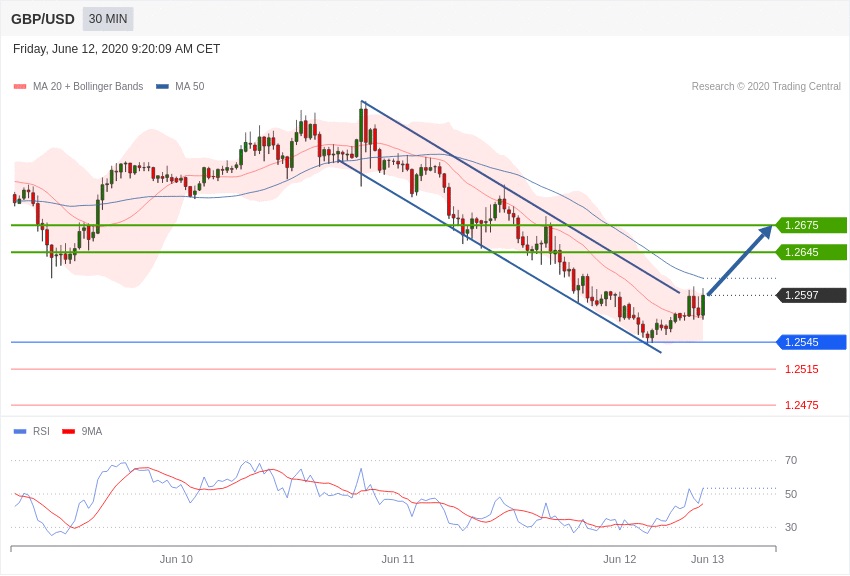Image resolution: width=850 pixels, height=576 pixels.
Task: Click the 1.2515 support level label
Action: (x=801, y=369)
